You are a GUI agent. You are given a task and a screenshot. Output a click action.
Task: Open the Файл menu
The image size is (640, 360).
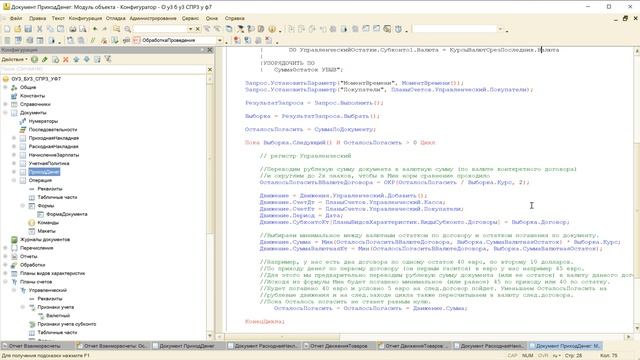[16, 18]
